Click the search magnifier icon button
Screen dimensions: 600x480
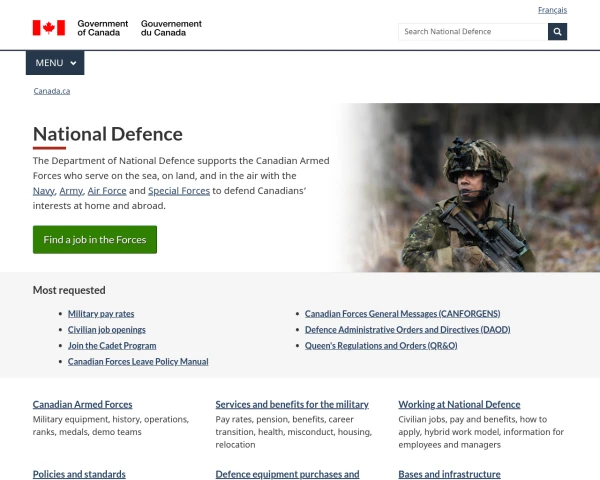(557, 32)
